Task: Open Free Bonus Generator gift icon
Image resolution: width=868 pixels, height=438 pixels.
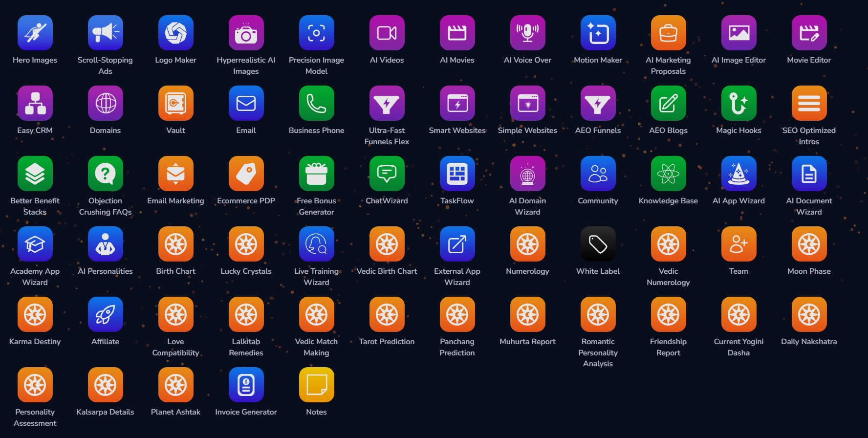Action: coord(317,174)
